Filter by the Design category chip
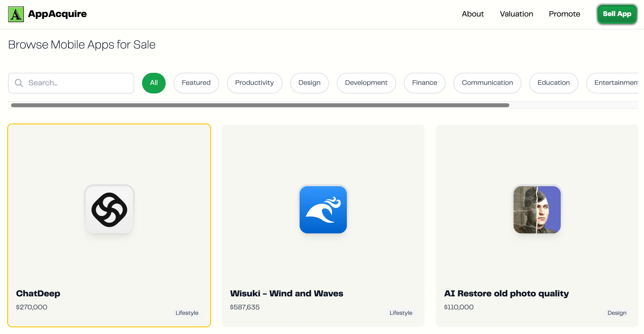Image resolution: width=644 pixels, height=334 pixels. click(309, 83)
